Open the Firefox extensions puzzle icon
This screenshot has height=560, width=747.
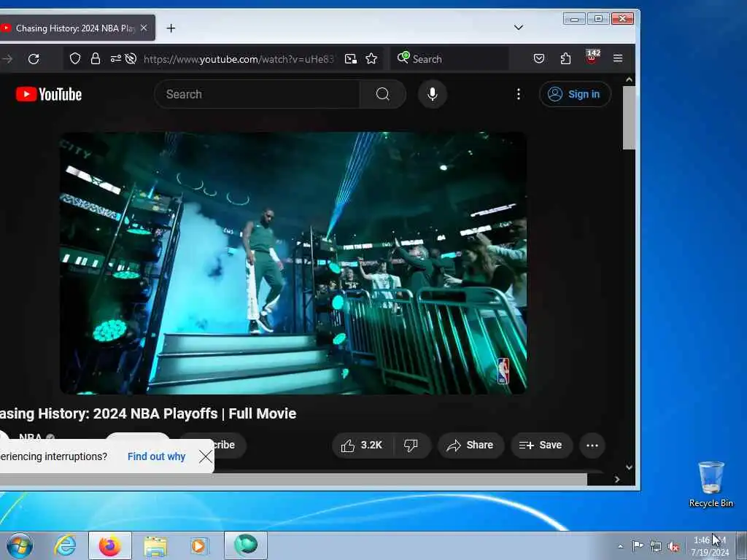tap(565, 58)
